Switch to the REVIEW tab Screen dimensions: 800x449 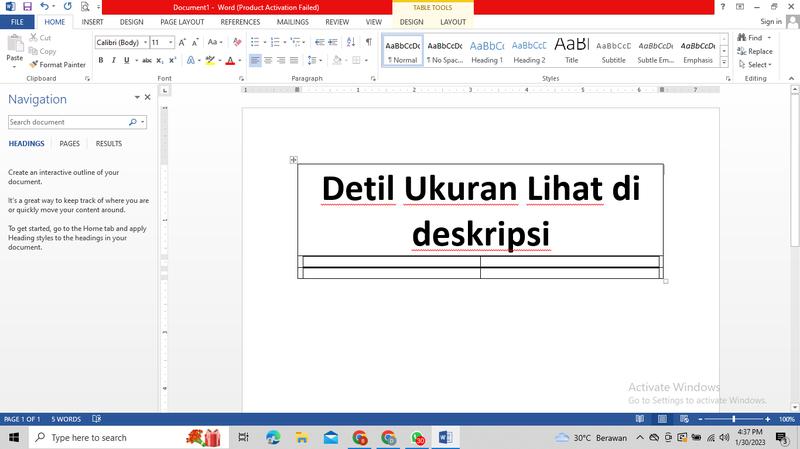click(337, 22)
